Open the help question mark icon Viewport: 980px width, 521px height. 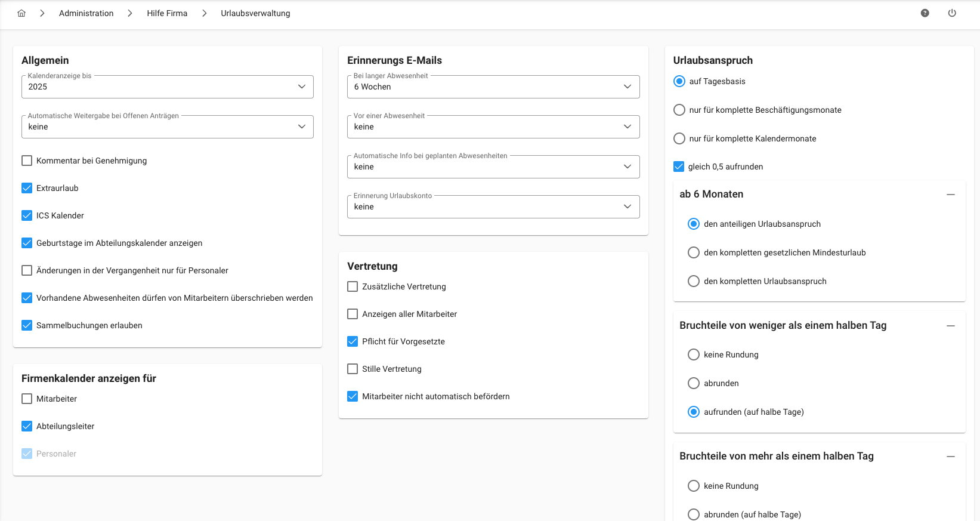[x=925, y=13]
